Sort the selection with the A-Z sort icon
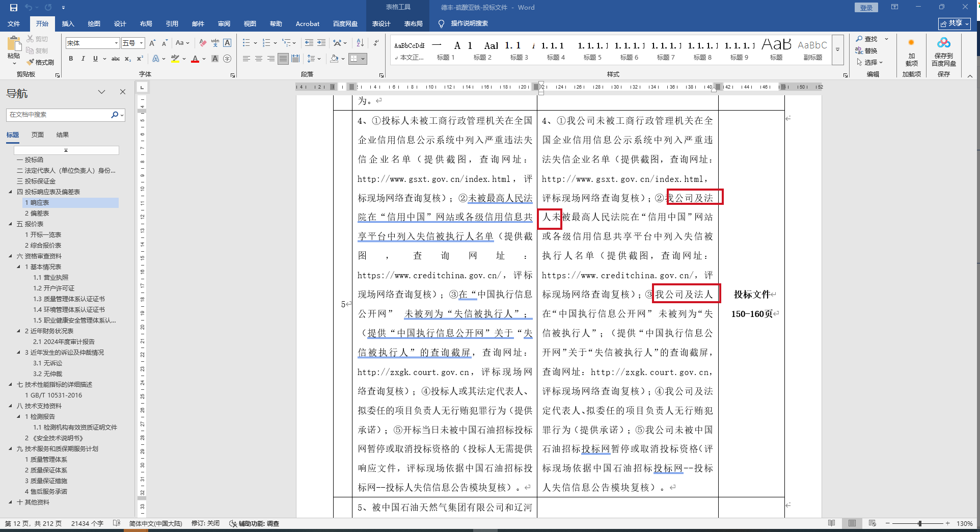980x532 pixels. [x=360, y=43]
